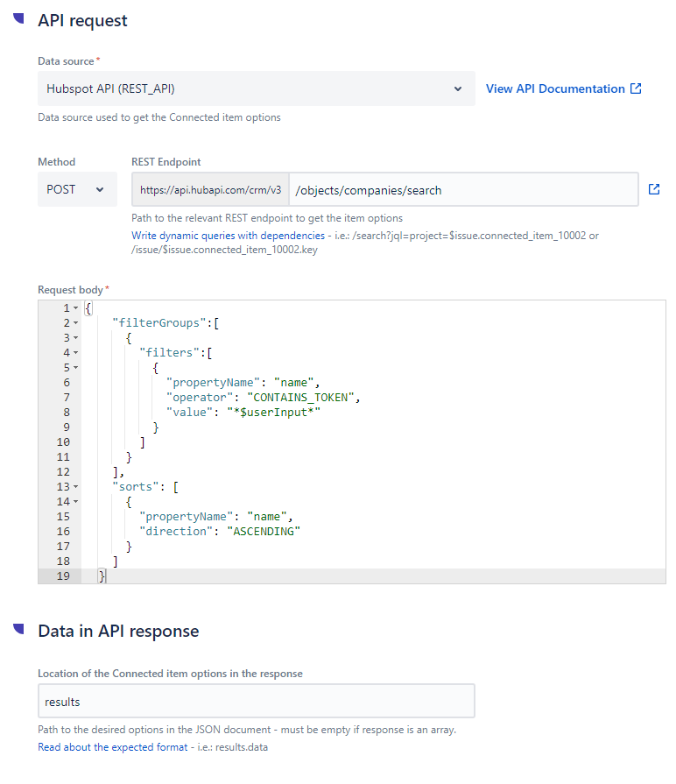Open the Data source dropdown
Screen dimensions: 676x784
256,88
